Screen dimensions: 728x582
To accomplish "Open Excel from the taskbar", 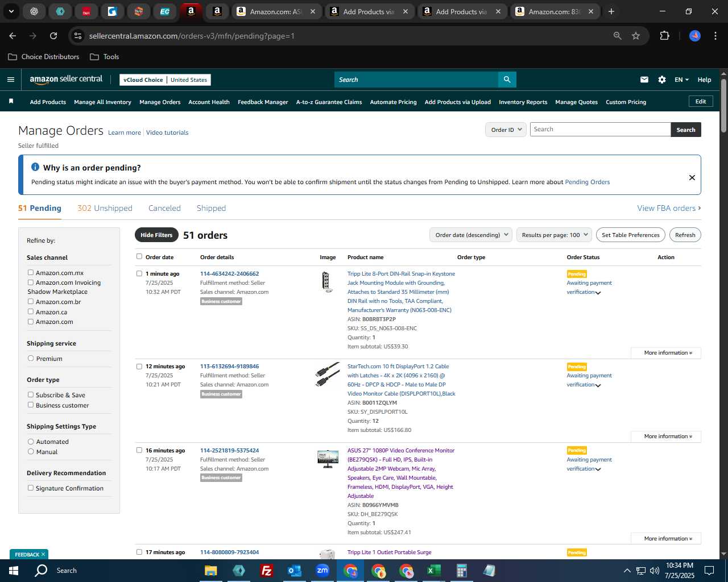I will click(x=433, y=570).
